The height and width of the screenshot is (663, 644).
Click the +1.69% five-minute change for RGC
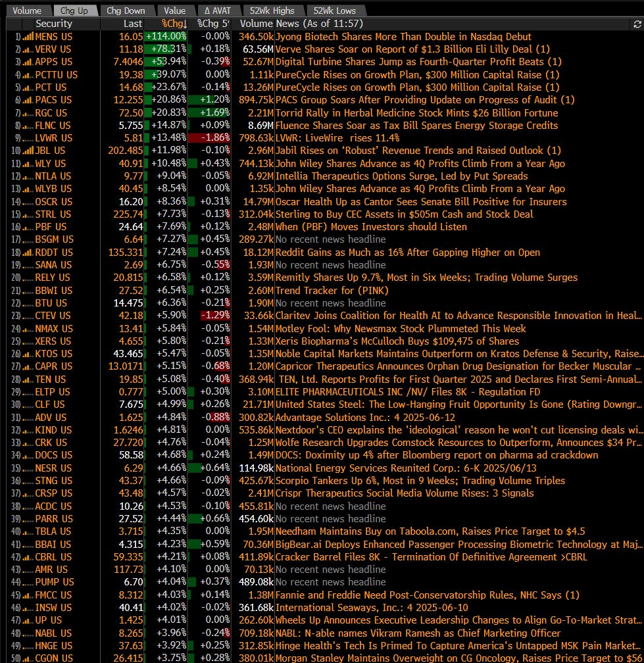point(210,113)
